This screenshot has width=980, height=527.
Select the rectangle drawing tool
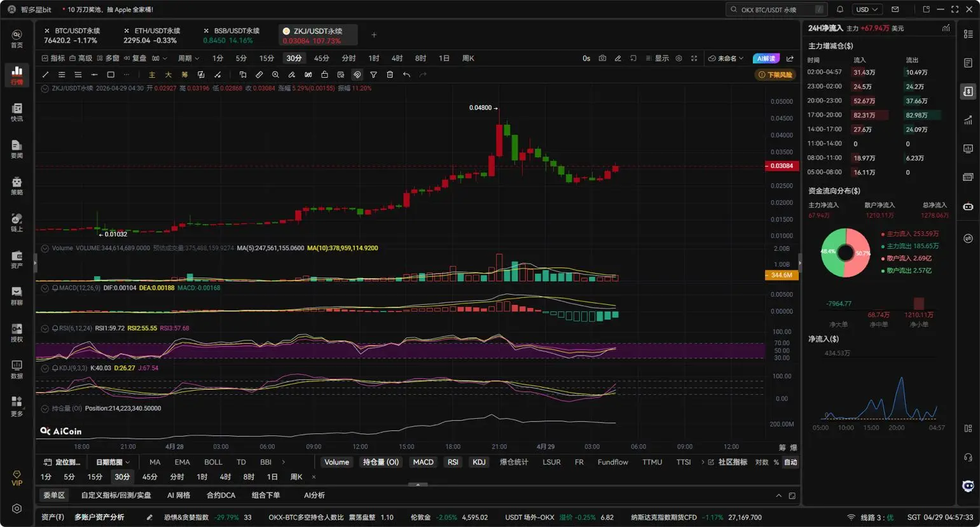pos(111,74)
